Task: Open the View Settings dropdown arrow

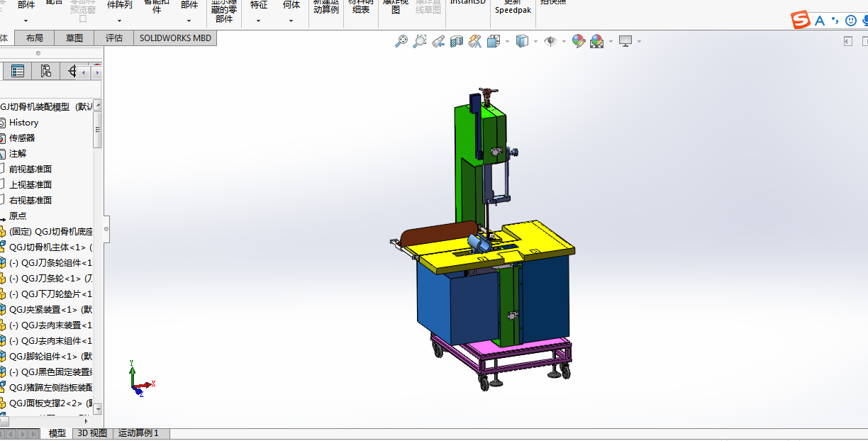Action: (x=639, y=42)
